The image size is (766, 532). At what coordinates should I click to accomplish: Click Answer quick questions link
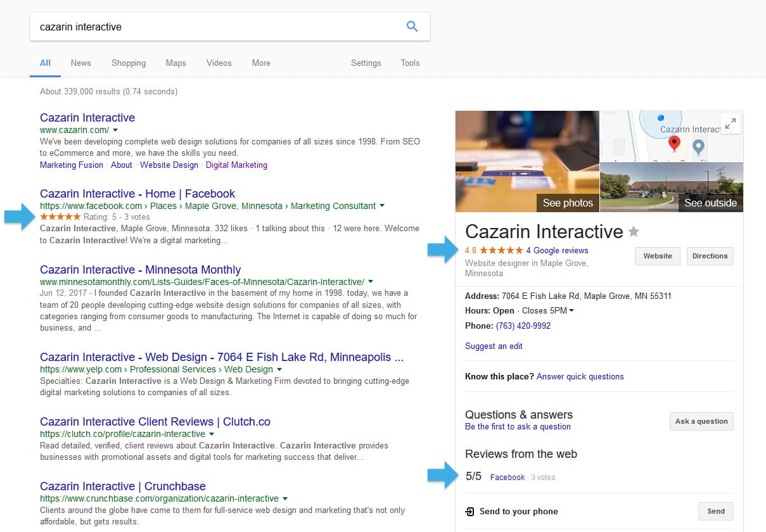coord(580,376)
